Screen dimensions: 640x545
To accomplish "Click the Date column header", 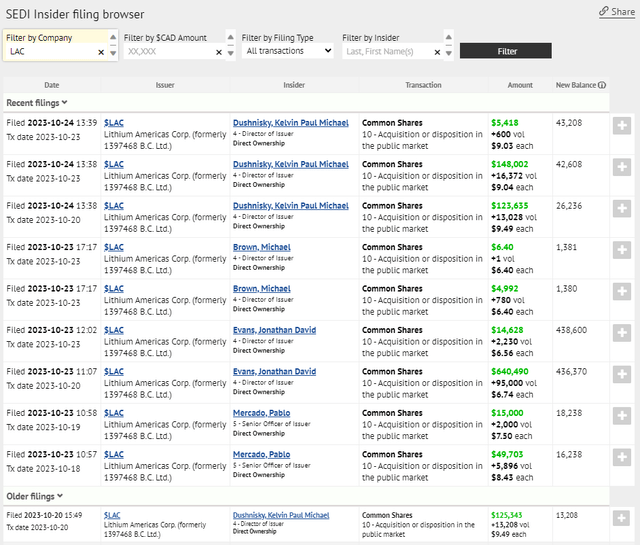I will point(51,85).
